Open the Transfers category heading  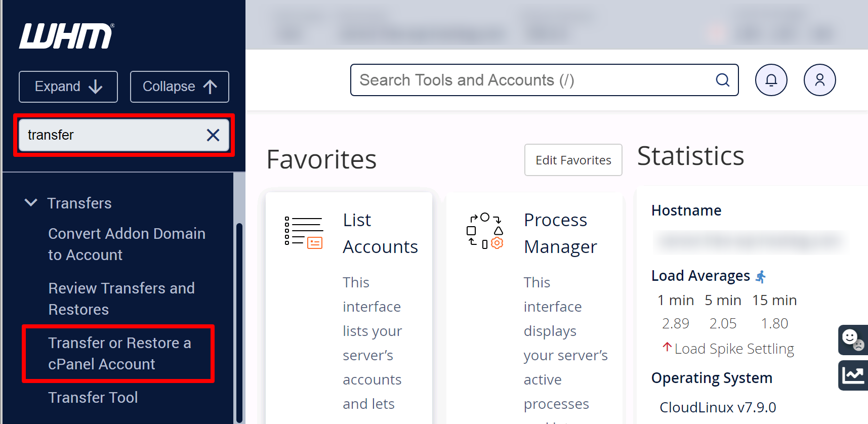(79, 203)
